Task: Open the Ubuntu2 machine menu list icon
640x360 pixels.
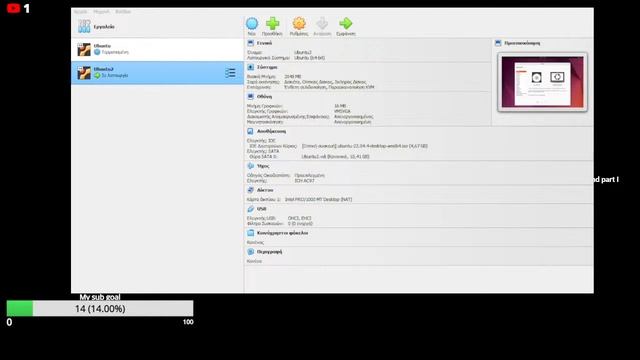Action: [230, 73]
